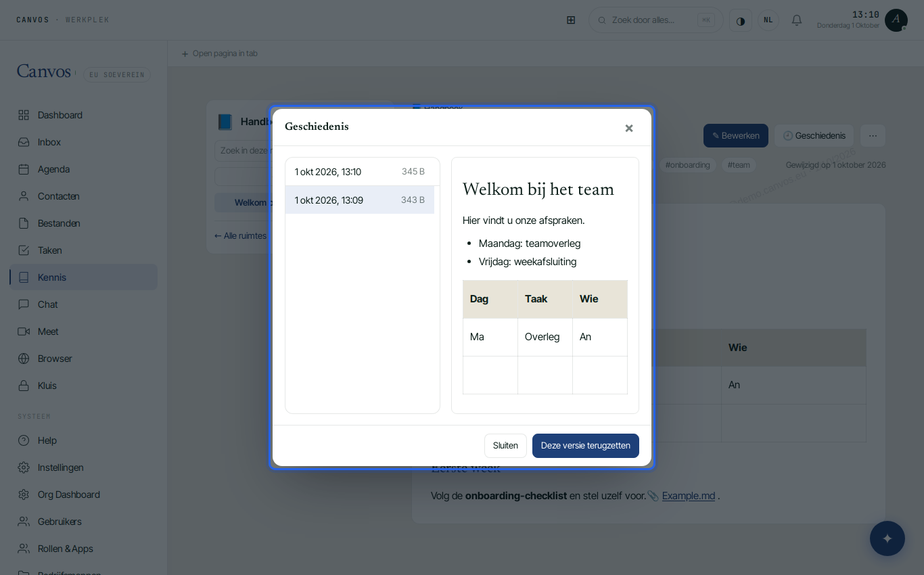Screen dimensions: 924x575
Task: Click the Canvos logo in the sidebar
Action: [x=44, y=72]
